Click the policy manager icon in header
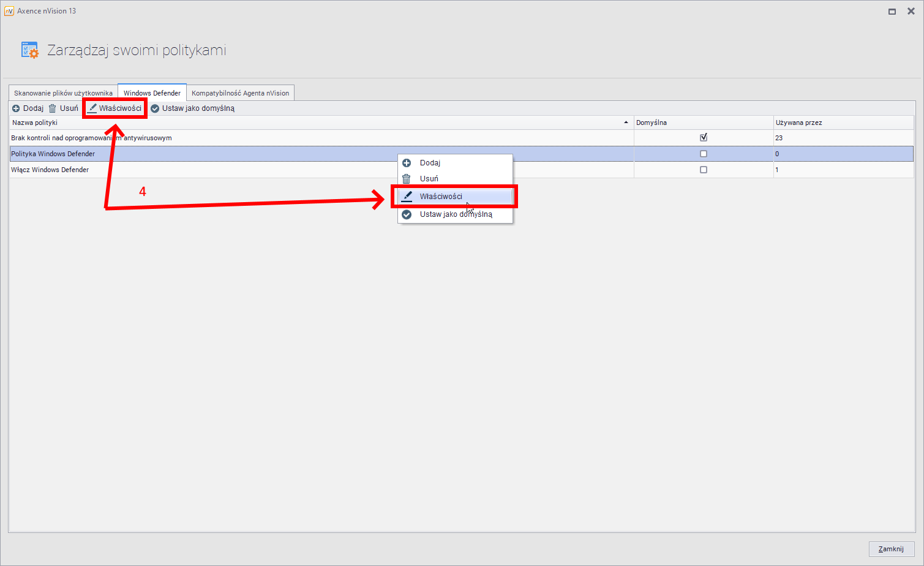The image size is (924, 566). click(29, 50)
